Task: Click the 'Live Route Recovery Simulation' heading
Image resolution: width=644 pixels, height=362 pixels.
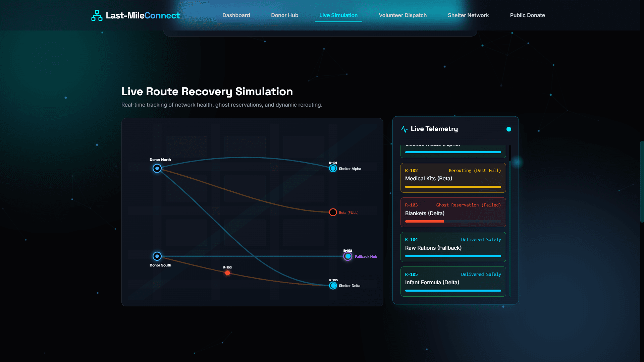Action: (x=207, y=91)
